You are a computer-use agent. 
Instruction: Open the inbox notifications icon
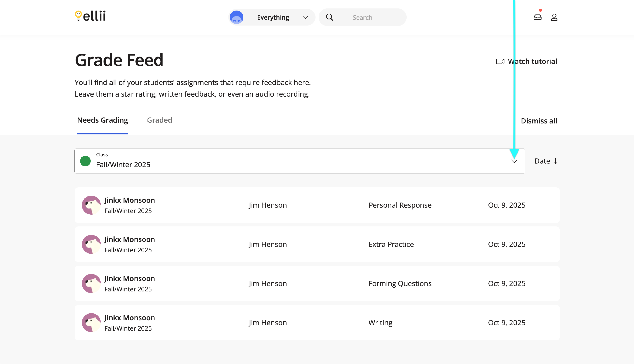click(x=537, y=17)
